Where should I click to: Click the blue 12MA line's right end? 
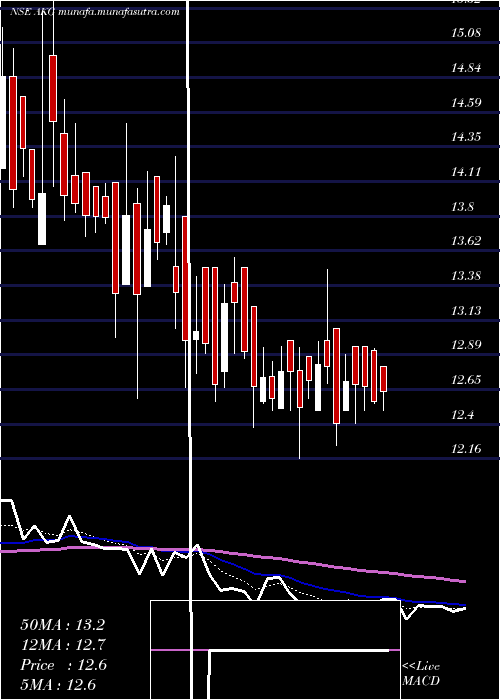pos(464,605)
